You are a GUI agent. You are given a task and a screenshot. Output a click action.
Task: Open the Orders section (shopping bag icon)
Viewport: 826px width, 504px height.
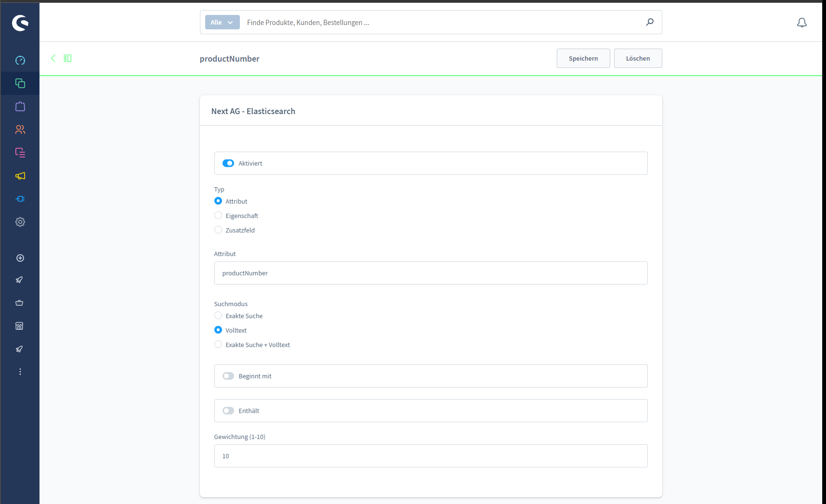(x=20, y=106)
